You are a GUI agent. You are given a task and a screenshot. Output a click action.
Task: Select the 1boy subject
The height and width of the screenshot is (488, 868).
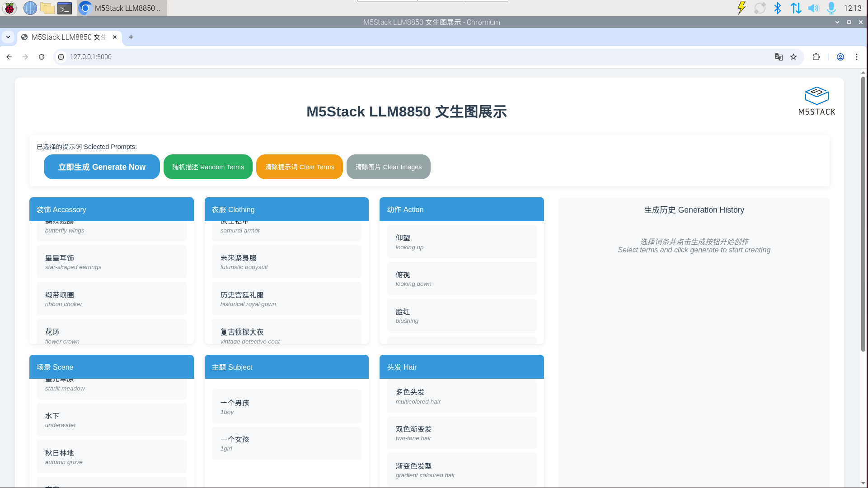[286, 407]
